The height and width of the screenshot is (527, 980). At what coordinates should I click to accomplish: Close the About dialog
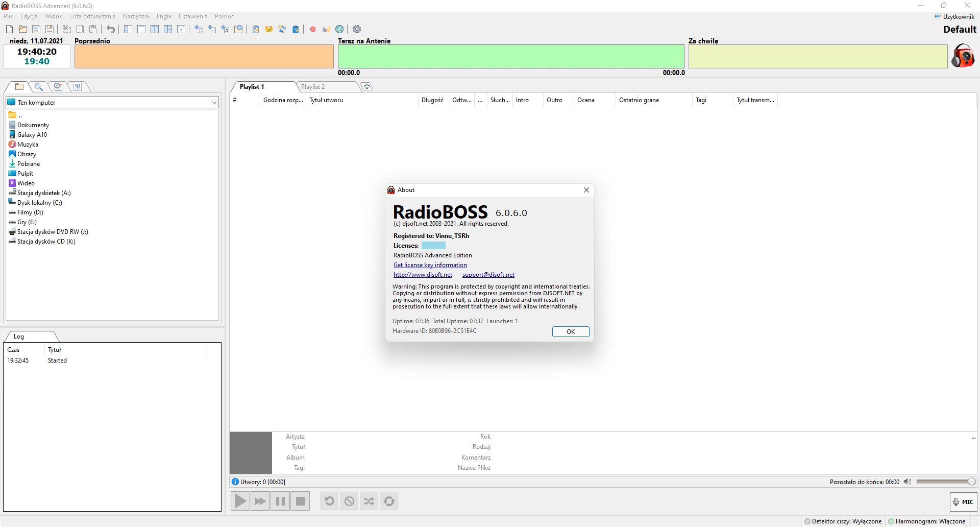click(586, 190)
